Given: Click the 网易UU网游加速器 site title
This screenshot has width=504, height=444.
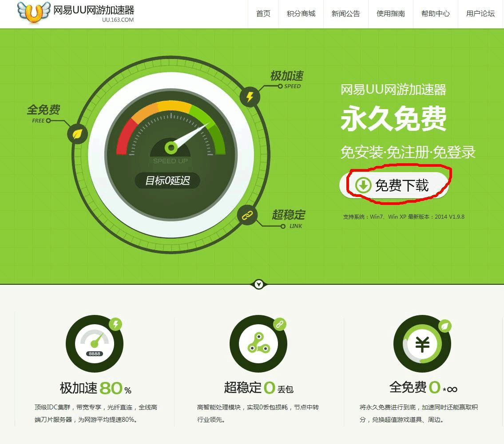Looking at the screenshot, I should point(94,10).
